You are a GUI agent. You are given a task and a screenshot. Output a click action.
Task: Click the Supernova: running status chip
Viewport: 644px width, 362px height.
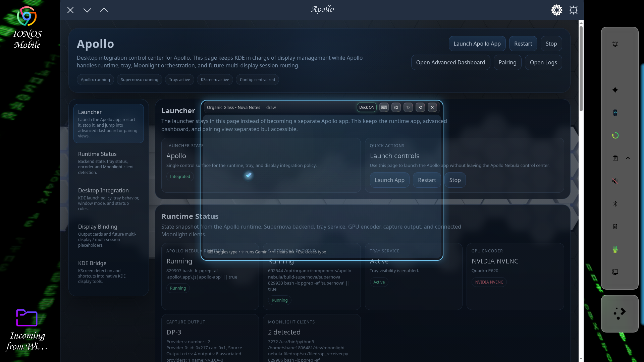[x=139, y=79]
